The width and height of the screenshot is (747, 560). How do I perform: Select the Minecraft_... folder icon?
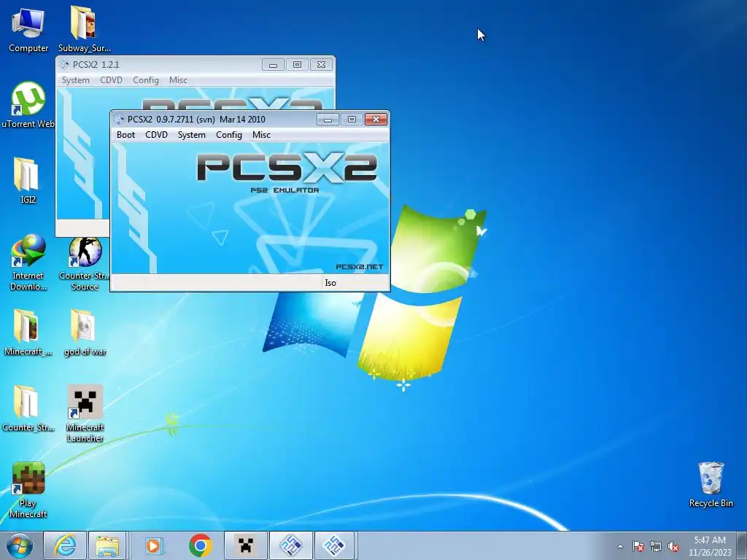28,332
